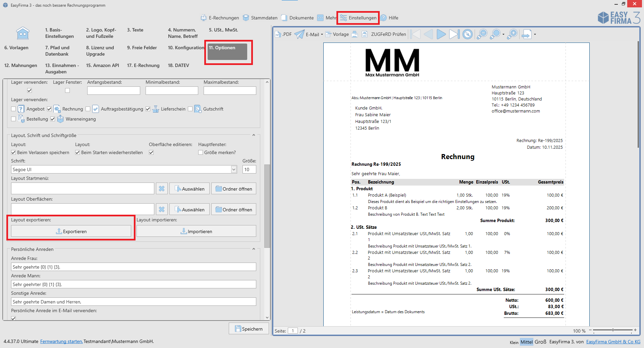This screenshot has height=348, width=644.
Task: Click the home icon in settings
Action: pyautogui.click(x=22, y=33)
